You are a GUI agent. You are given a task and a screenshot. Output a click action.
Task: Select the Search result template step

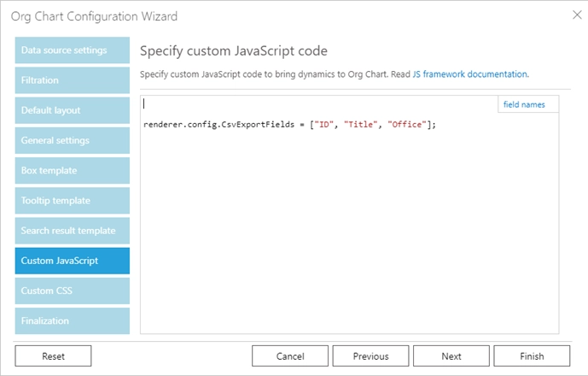pyautogui.click(x=73, y=230)
